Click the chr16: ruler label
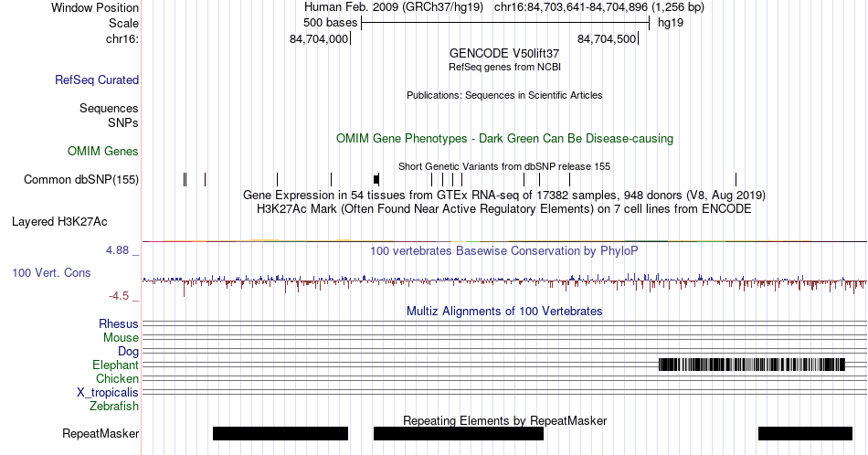 click(x=122, y=38)
